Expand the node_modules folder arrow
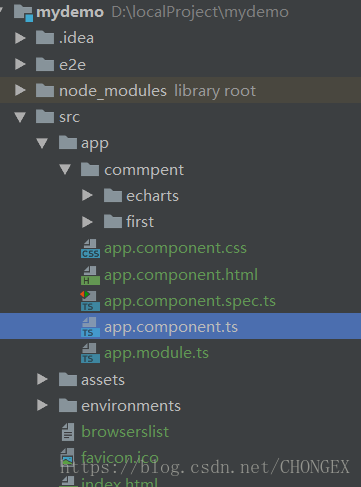The image size is (361, 487). coord(20,90)
